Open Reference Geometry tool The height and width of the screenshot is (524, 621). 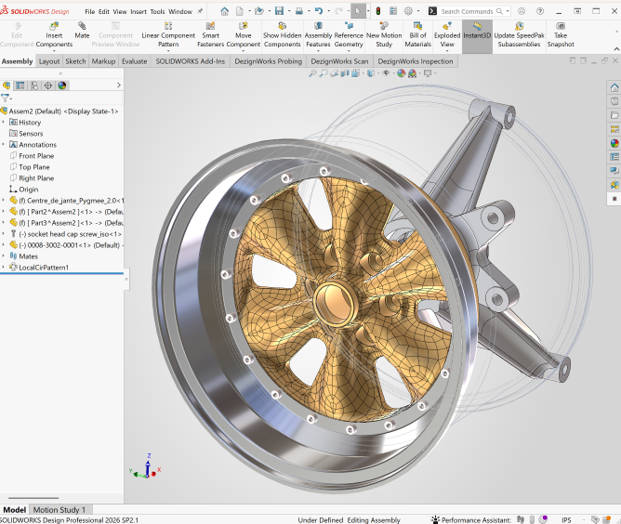(x=349, y=35)
